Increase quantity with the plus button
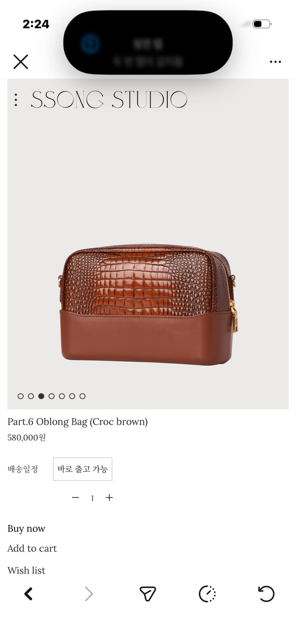This screenshot has height=644, width=296. point(109,498)
